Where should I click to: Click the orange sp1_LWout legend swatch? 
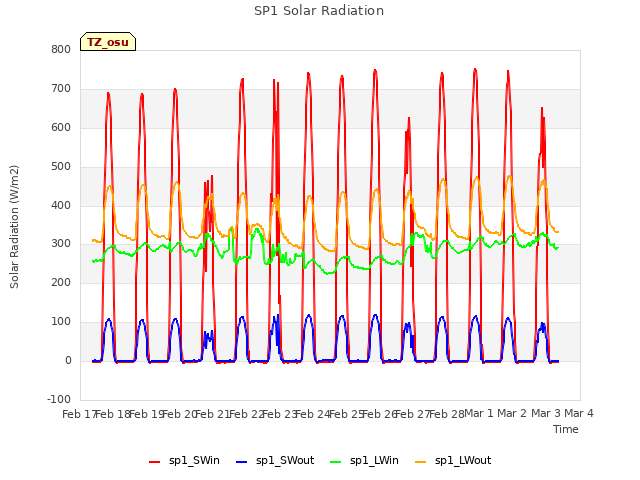point(420,462)
